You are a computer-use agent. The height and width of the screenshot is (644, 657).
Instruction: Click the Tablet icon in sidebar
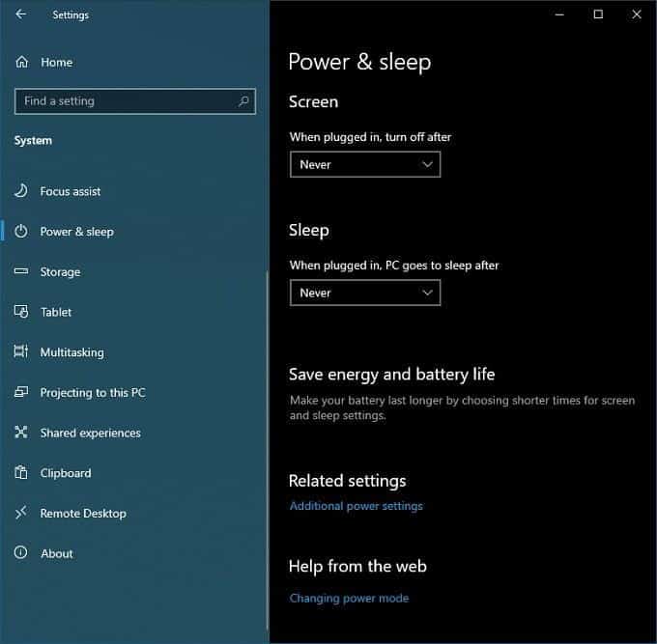pyautogui.click(x=21, y=312)
